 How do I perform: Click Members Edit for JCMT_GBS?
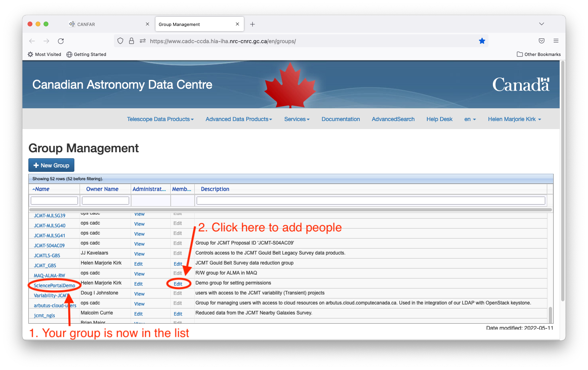178,264
